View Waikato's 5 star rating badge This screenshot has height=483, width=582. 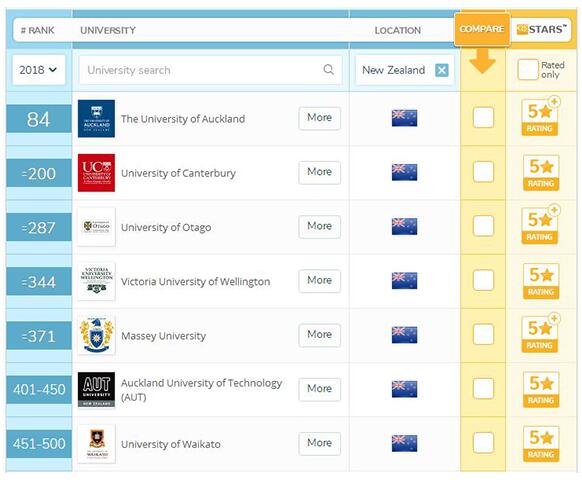[x=541, y=444]
